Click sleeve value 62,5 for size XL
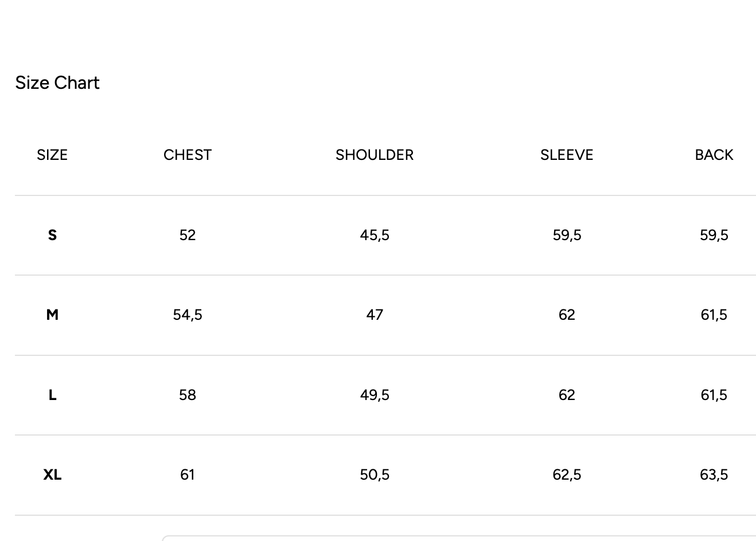The height and width of the screenshot is (541, 756). coord(567,475)
